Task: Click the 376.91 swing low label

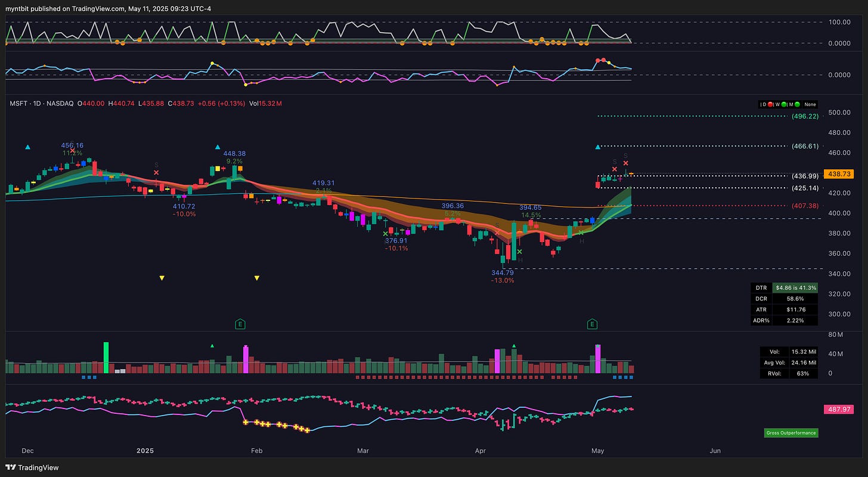Action: pos(396,240)
